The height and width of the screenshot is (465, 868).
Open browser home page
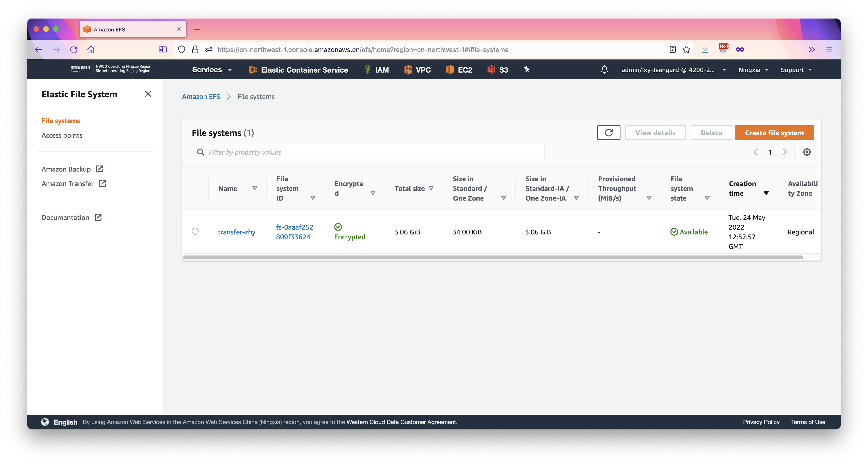tap(91, 50)
